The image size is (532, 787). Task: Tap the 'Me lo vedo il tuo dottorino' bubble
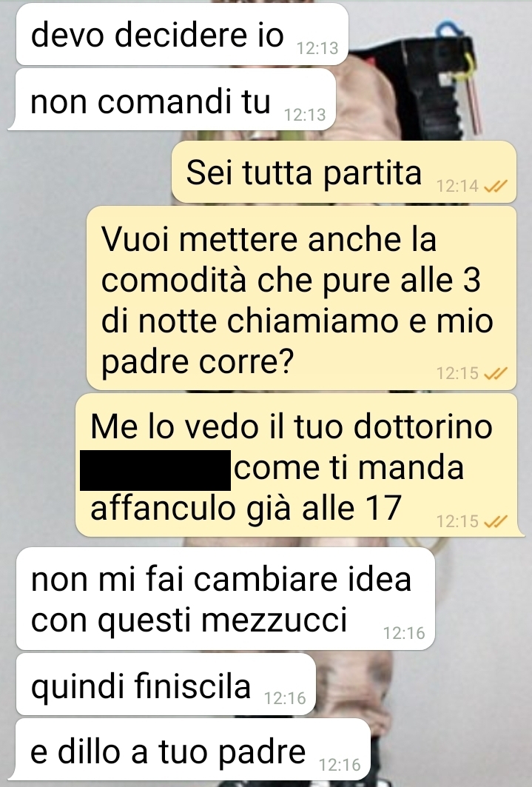(x=300, y=465)
